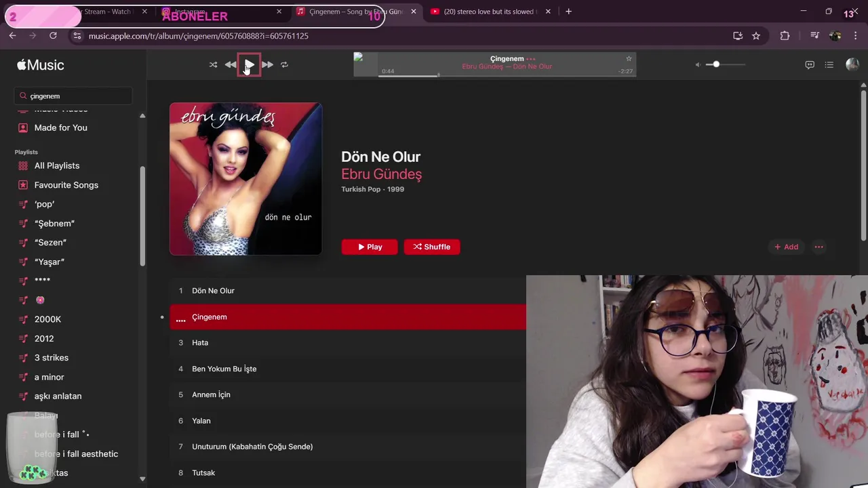The width and height of the screenshot is (868, 488).
Task: Adjust the volume slider
Action: [726, 64]
